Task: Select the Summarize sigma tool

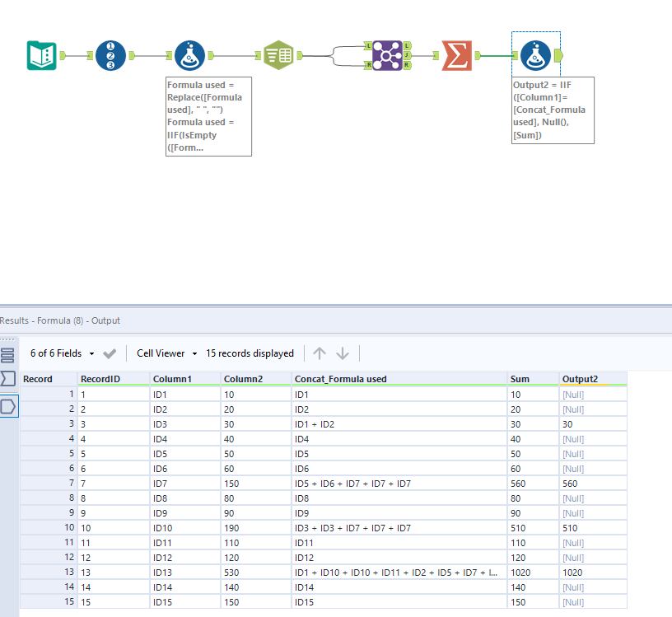Action: (457, 55)
